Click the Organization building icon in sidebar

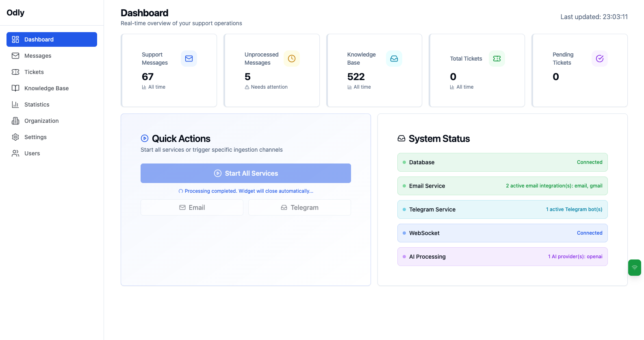pyautogui.click(x=15, y=121)
